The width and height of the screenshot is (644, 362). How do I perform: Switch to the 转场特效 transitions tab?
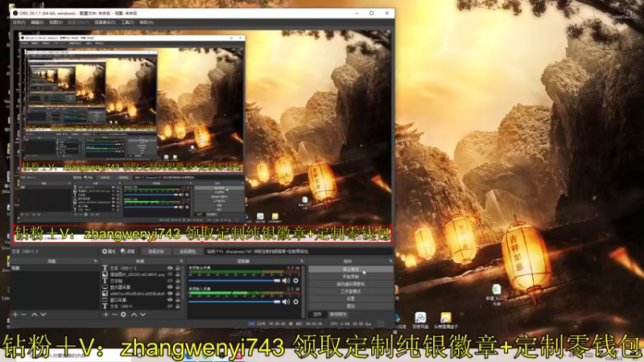338,315
